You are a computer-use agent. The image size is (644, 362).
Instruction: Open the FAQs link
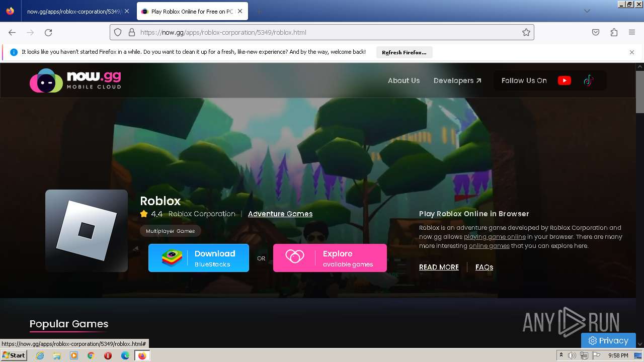click(484, 267)
